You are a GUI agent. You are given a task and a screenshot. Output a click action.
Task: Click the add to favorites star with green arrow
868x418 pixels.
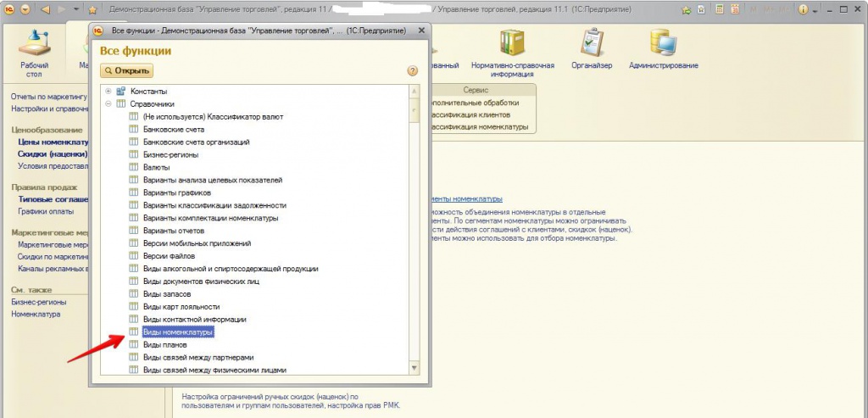click(x=687, y=10)
